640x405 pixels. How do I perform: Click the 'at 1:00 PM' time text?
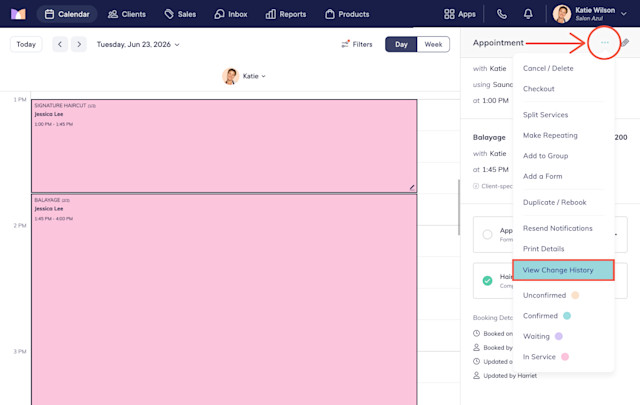[491, 100]
